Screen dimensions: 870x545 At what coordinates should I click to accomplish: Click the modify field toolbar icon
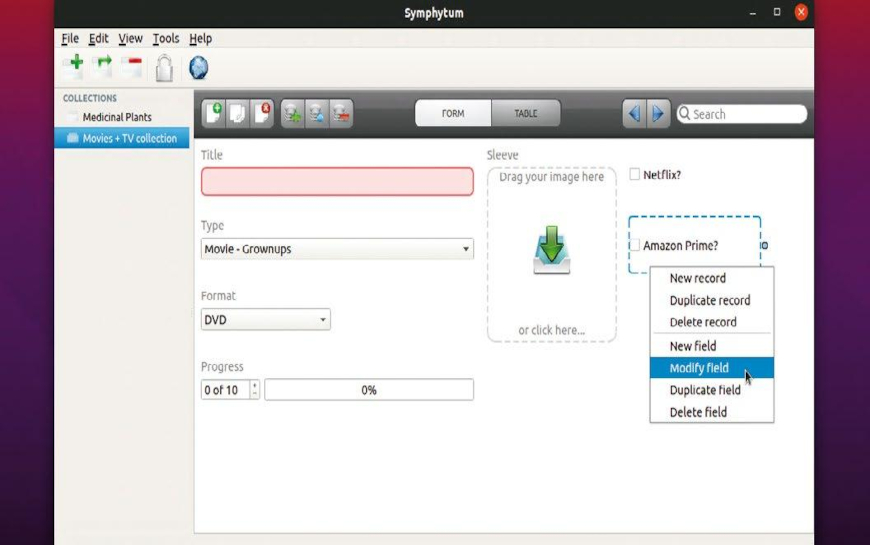coord(316,113)
